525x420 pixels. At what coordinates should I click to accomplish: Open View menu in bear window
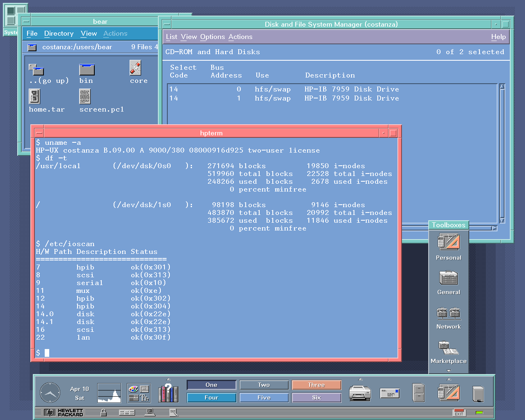[89, 34]
